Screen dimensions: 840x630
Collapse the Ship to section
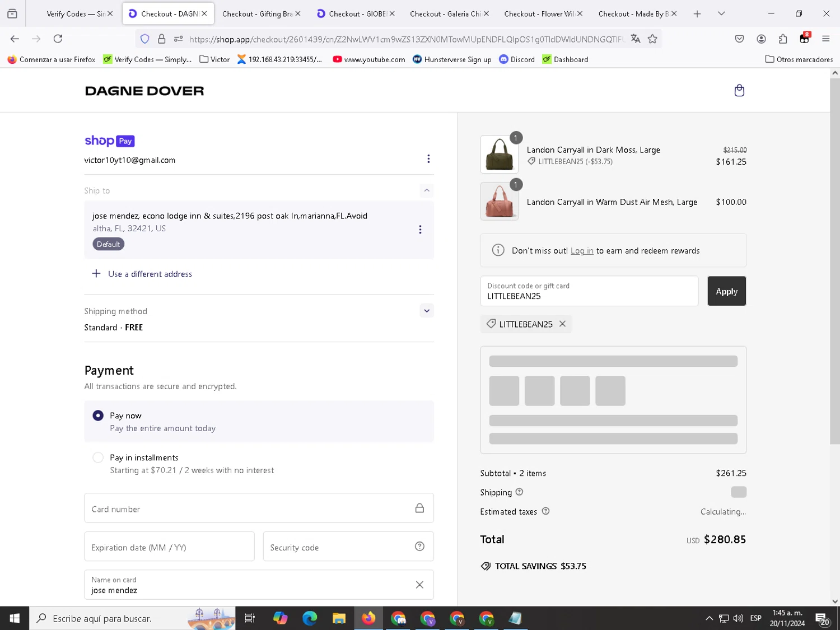point(427,190)
